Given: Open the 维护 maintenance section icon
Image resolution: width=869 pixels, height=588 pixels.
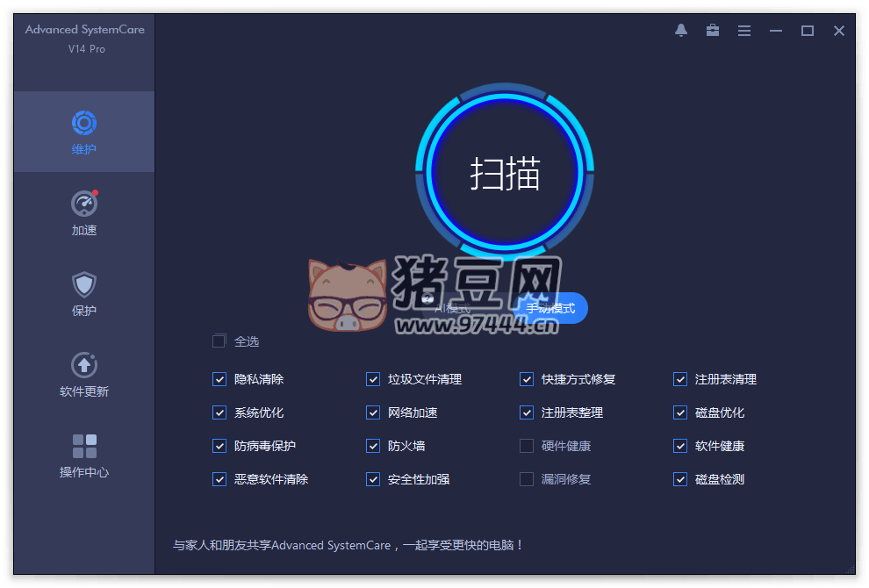Looking at the screenshot, I should (84, 123).
